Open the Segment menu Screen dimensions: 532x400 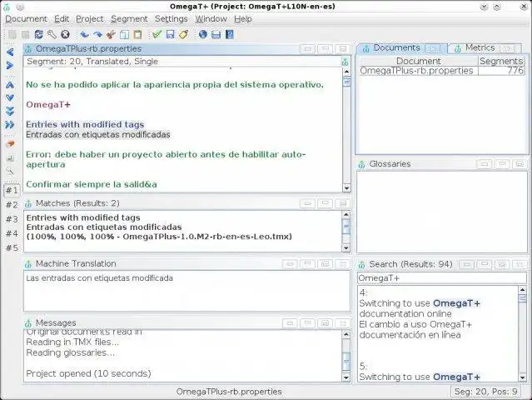click(x=129, y=19)
